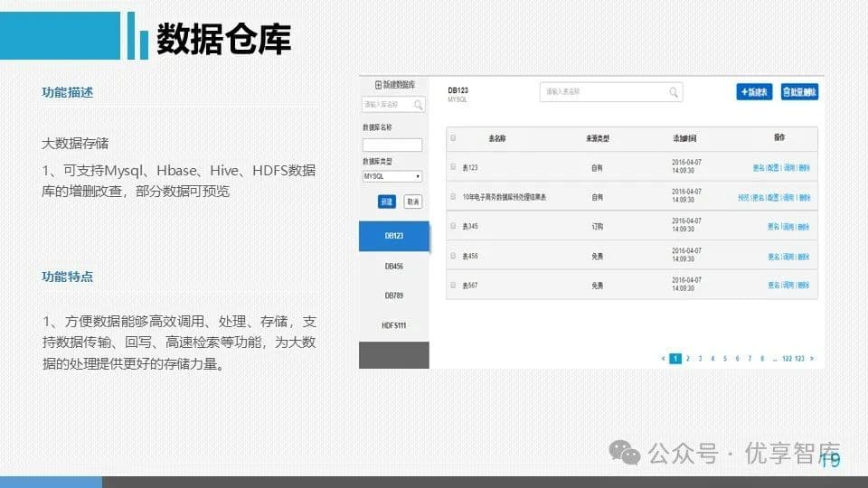Open page 122 in the pagination

tap(788, 359)
